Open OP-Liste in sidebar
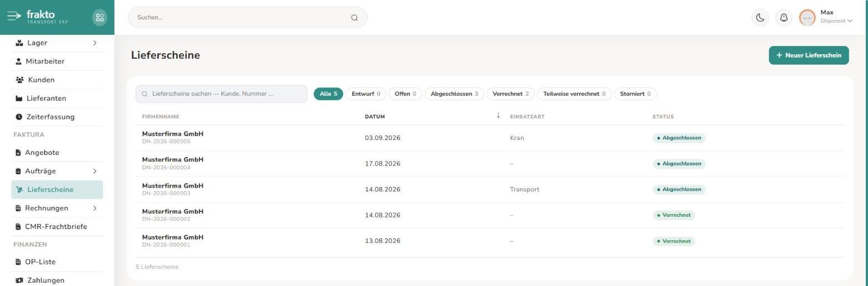This screenshot has height=286, width=868. tap(57, 262)
